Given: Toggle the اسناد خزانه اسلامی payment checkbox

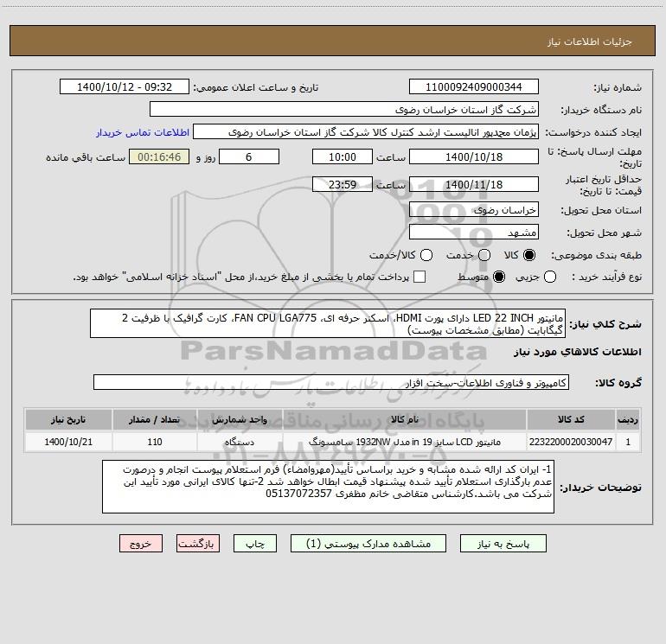Looking at the screenshot, I should coord(419,277).
